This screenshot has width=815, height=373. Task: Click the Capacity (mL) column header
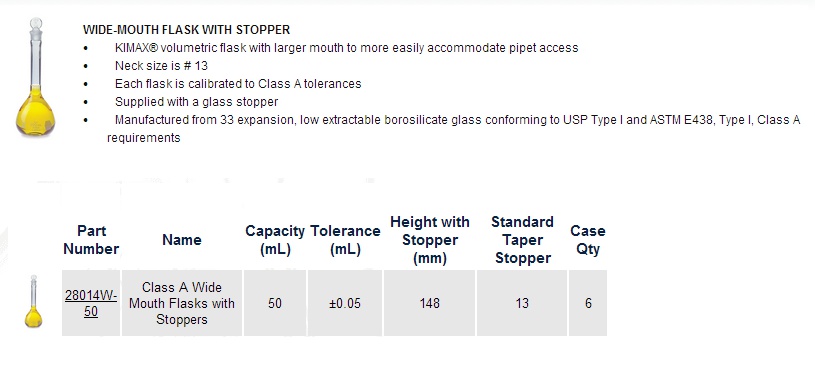[275, 239]
